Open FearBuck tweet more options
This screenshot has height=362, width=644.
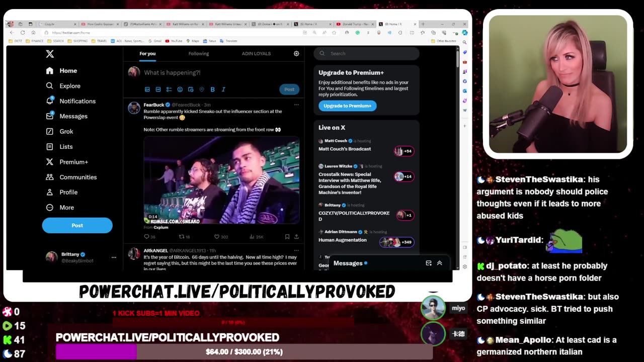click(x=296, y=105)
